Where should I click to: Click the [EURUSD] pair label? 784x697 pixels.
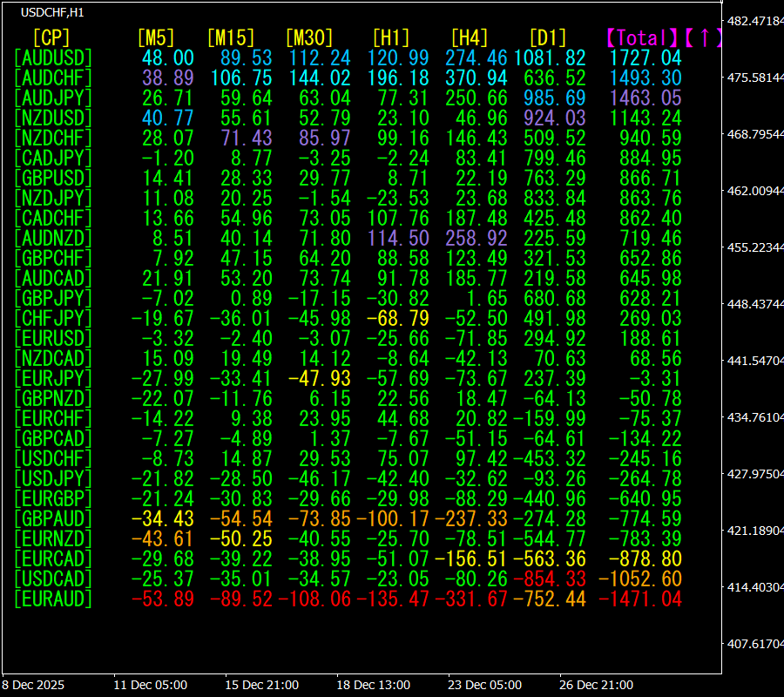(x=53, y=339)
